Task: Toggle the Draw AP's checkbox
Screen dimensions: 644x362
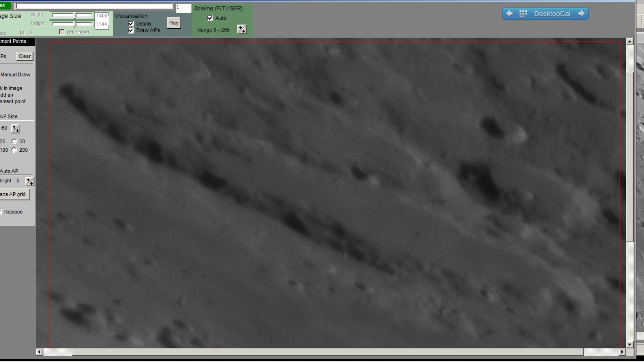Action: tap(131, 30)
